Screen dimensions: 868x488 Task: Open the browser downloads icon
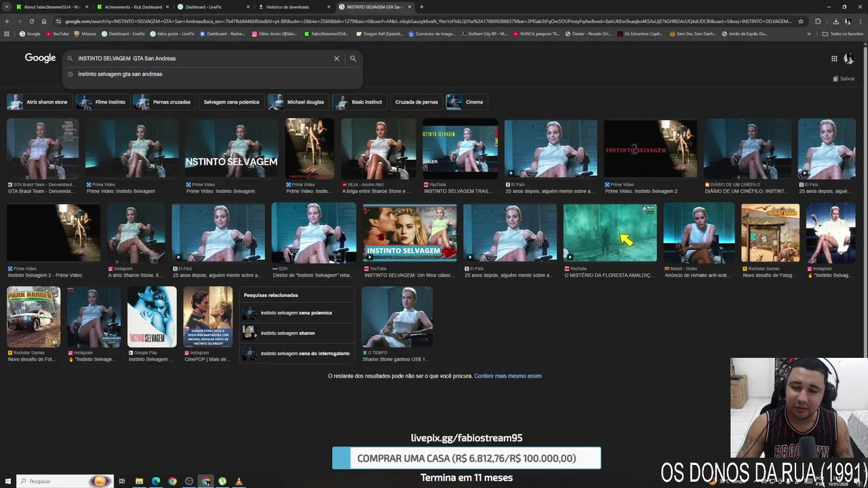[835, 21]
